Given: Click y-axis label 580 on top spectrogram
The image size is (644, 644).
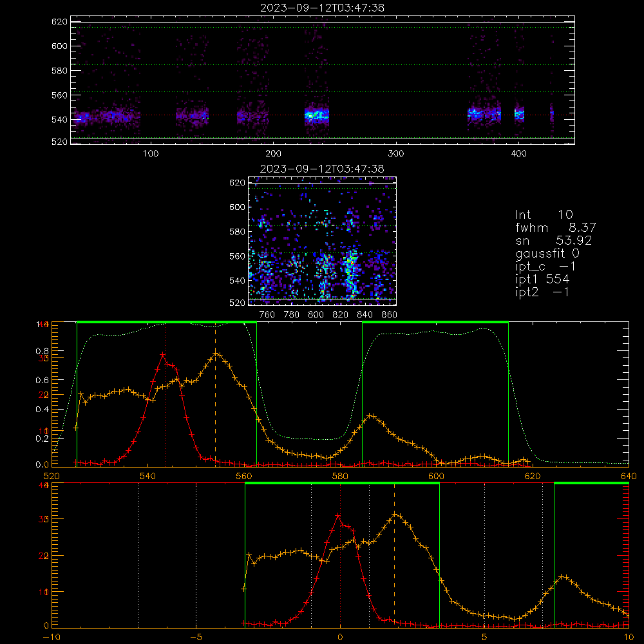Looking at the screenshot, I should (x=59, y=71).
